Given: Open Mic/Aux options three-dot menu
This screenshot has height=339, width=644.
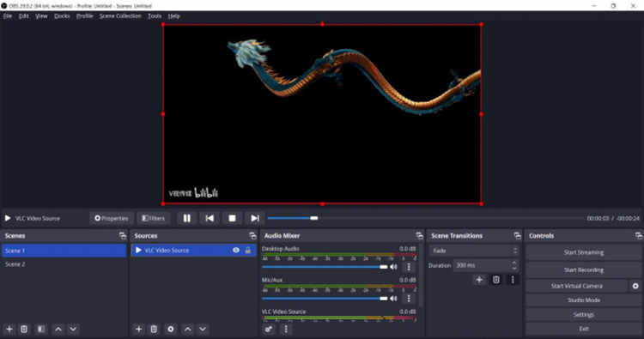Looking at the screenshot, I should [x=408, y=299].
